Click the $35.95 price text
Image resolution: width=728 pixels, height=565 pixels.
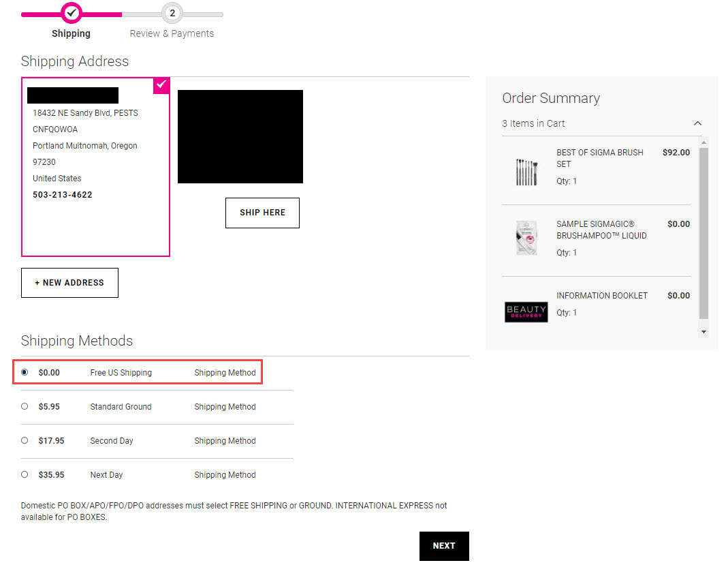52,475
